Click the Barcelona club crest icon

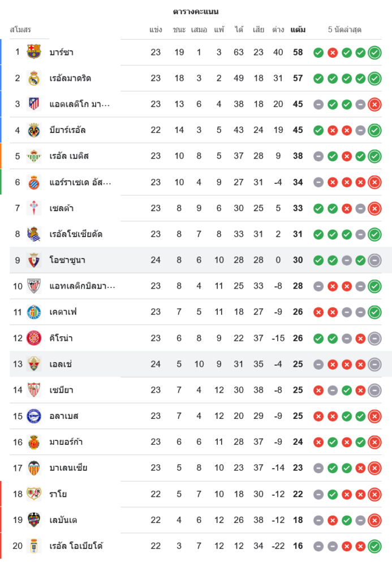[34, 52]
